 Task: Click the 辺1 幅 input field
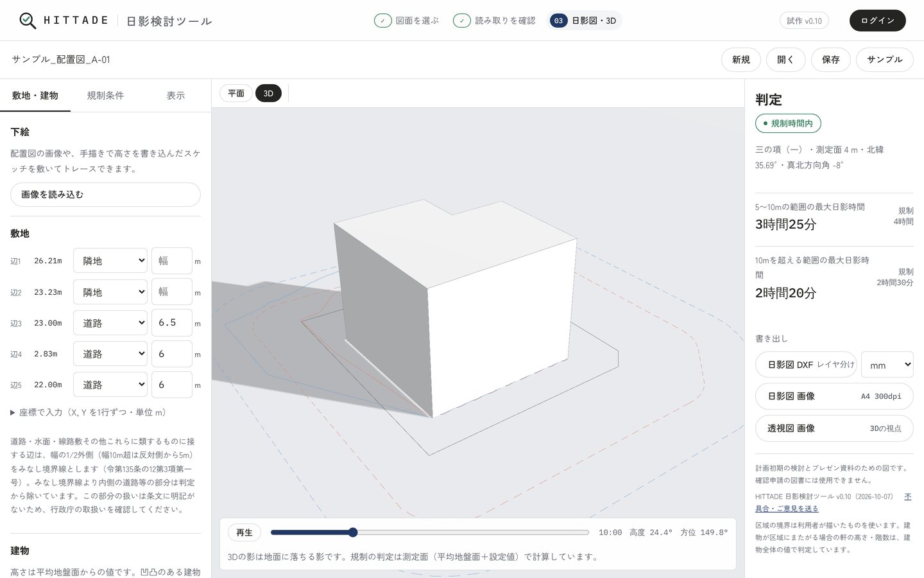click(x=172, y=261)
